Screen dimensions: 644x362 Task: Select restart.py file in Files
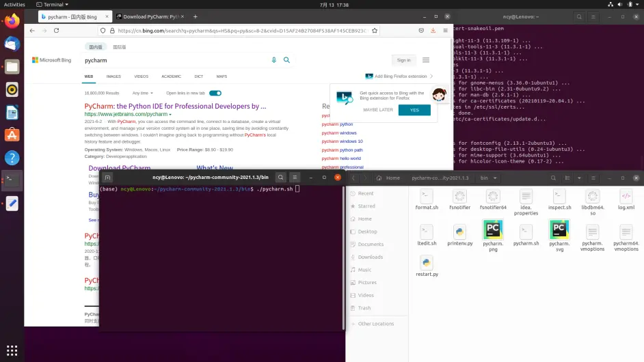427,266
